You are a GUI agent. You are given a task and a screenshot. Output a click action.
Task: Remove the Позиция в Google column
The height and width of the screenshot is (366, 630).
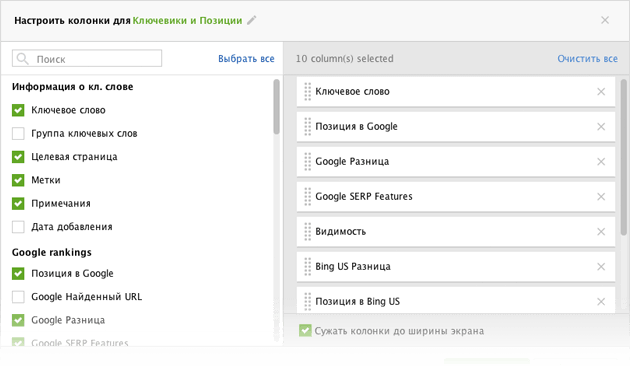(x=601, y=127)
